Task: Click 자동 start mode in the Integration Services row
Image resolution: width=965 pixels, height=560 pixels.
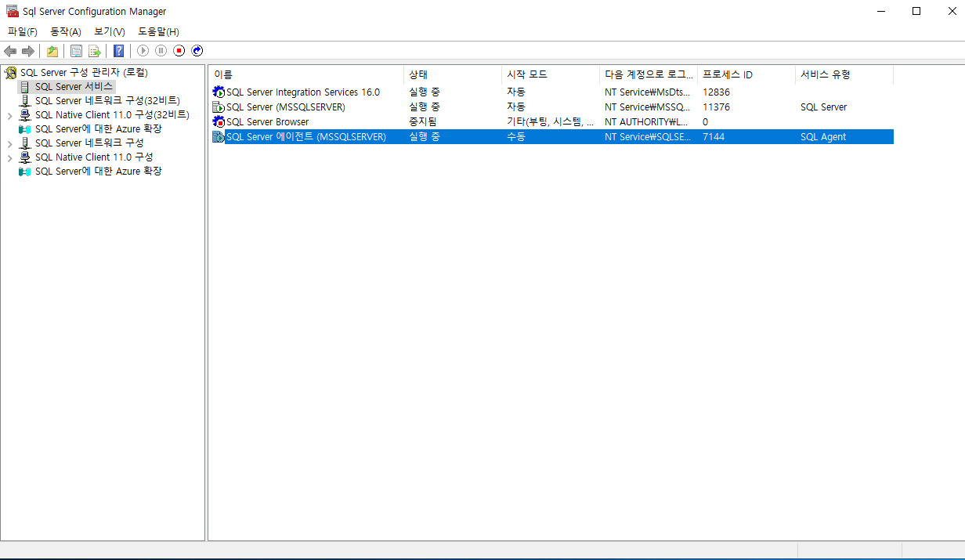Action: point(516,92)
